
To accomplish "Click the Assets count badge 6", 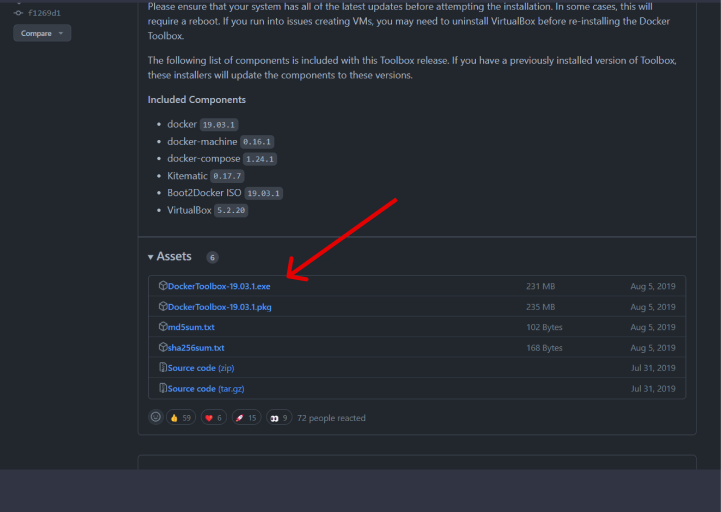I will click(x=212, y=258).
